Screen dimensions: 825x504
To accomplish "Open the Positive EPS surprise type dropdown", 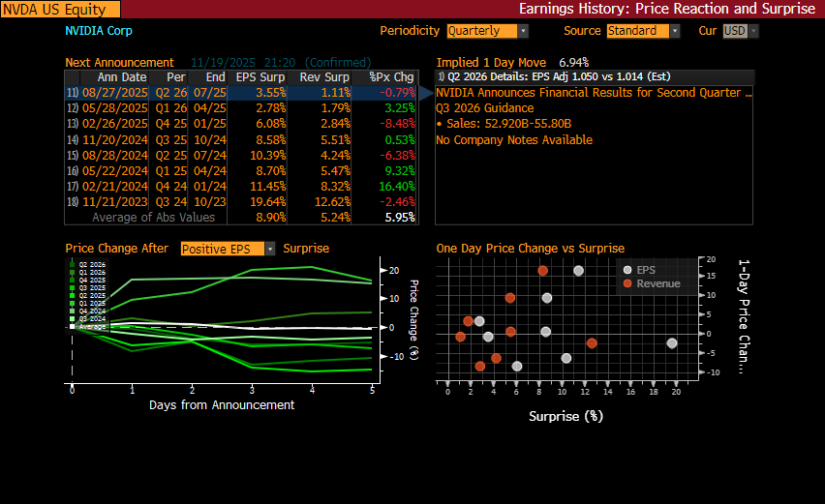I will (x=229, y=249).
